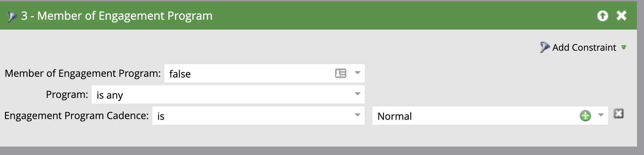The image size is (644, 155).
Task: Open dropdown arrow of the 'false' field
Action: (x=357, y=73)
